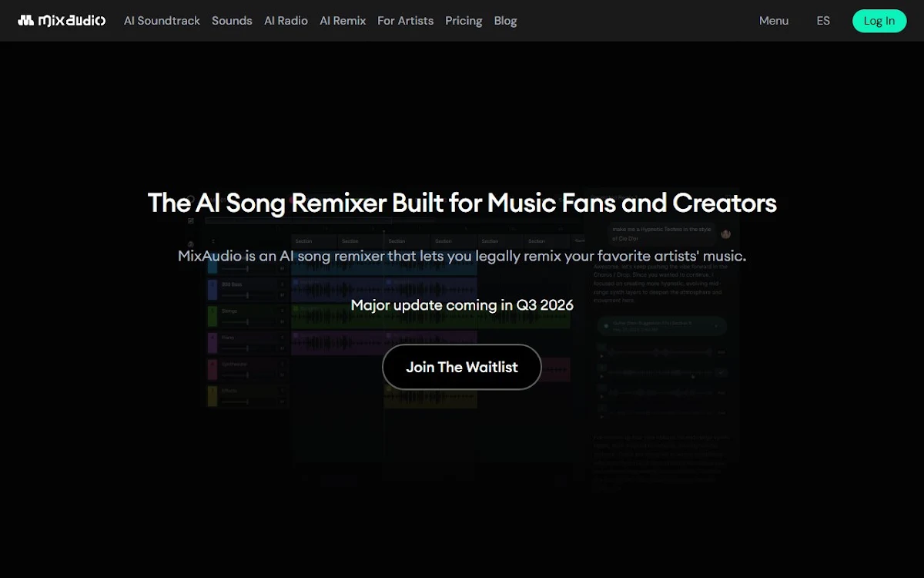Open the Blog link

(x=505, y=21)
